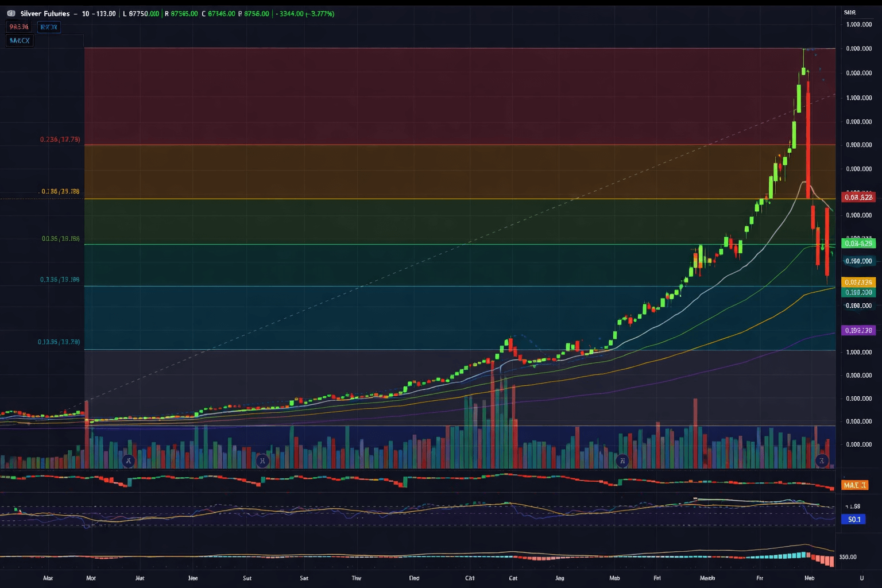882x588 pixels.
Task: Click the blue 50.1 oscillator value label
Action: coord(853,519)
